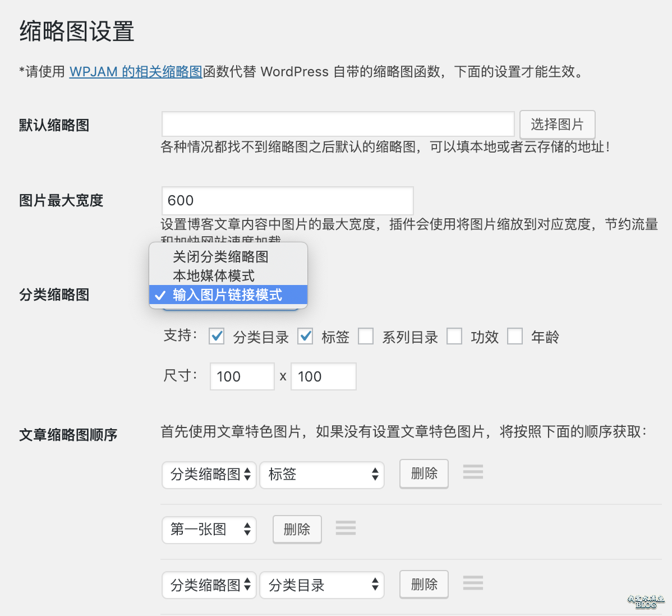Viewport: 672px width, 616px height.
Task: Focus the 图片最大宽度 field showing 600
Action: click(x=288, y=201)
